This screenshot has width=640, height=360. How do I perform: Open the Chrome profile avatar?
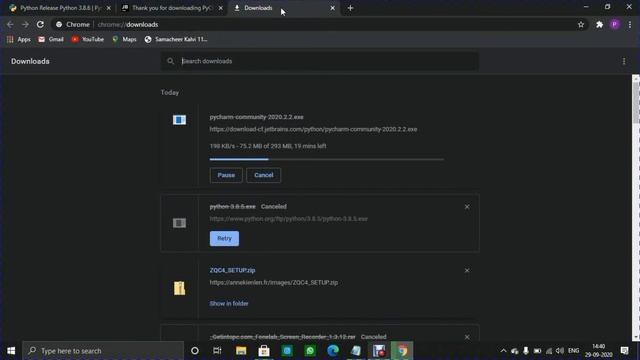point(615,24)
